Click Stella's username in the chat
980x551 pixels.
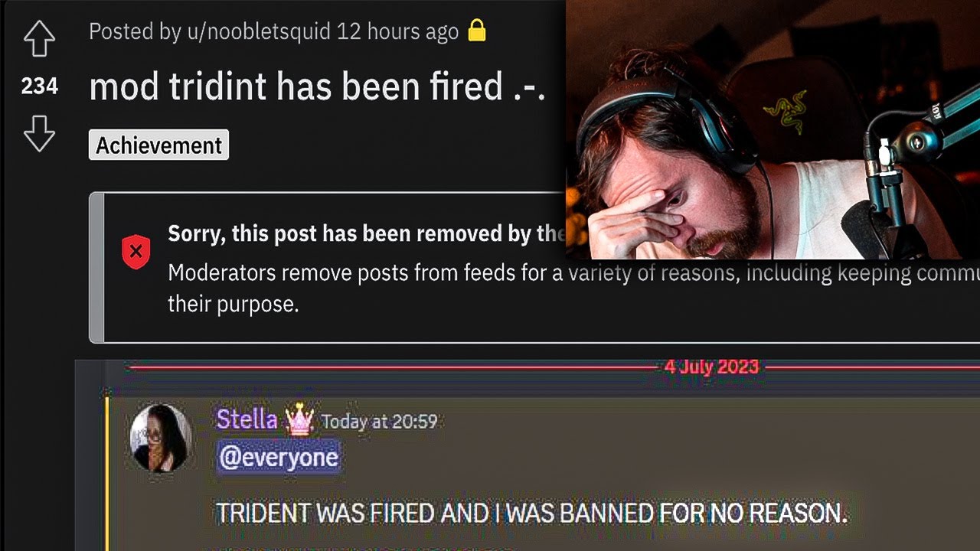pos(247,419)
